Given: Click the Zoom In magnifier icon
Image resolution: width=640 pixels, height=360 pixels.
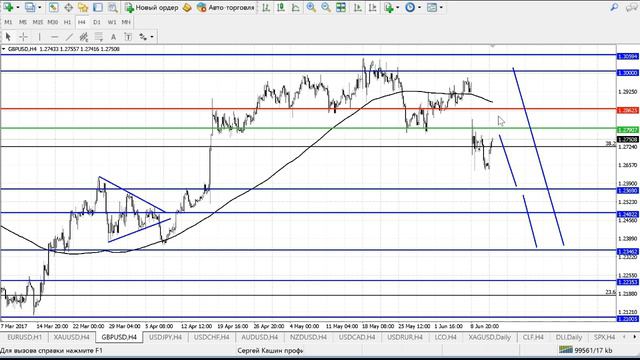Looking at the screenshot, I should pos(311,7).
